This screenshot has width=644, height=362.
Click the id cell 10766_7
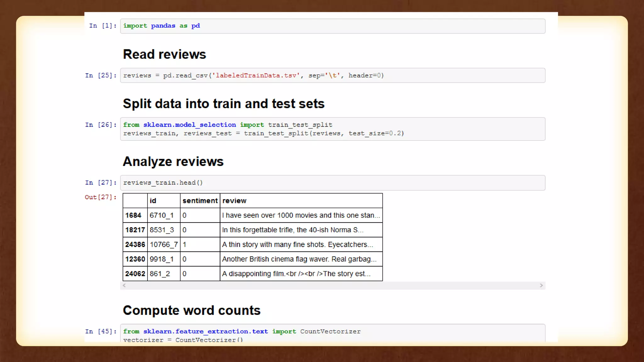(x=164, y=244)
